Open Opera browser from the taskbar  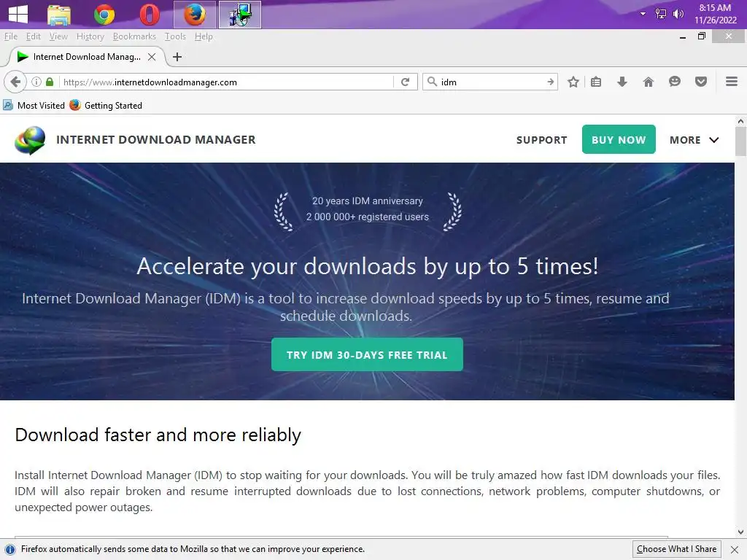coord(149,15)
